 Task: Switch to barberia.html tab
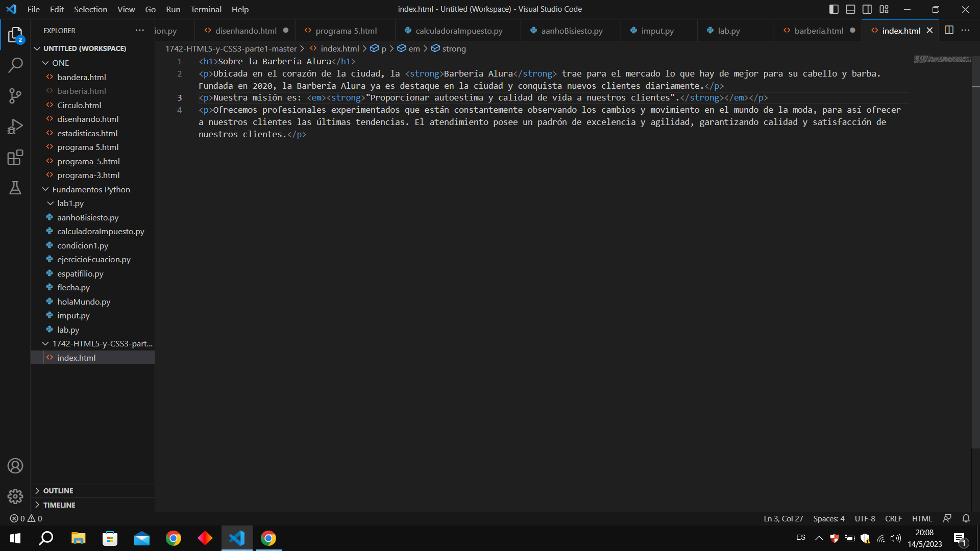818,31
